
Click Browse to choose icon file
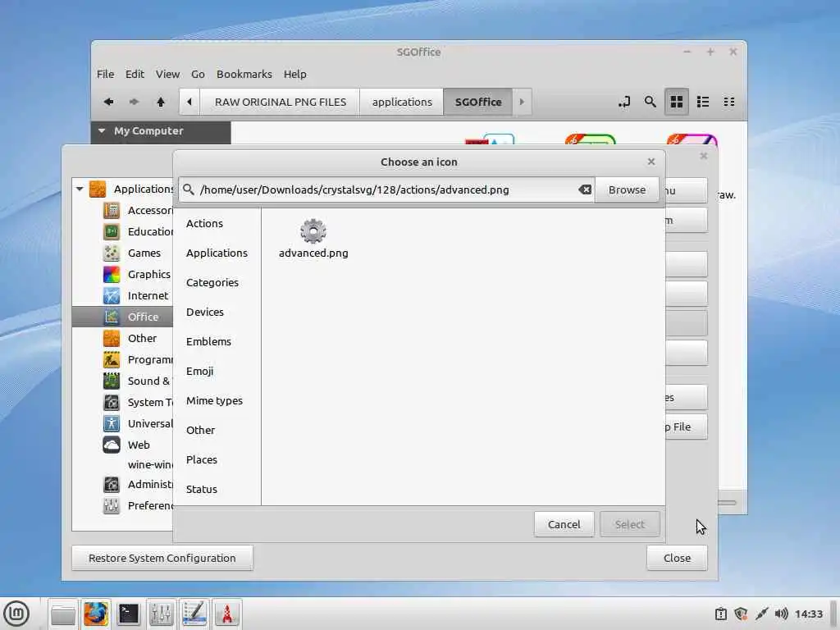click(x=627, y=189)
